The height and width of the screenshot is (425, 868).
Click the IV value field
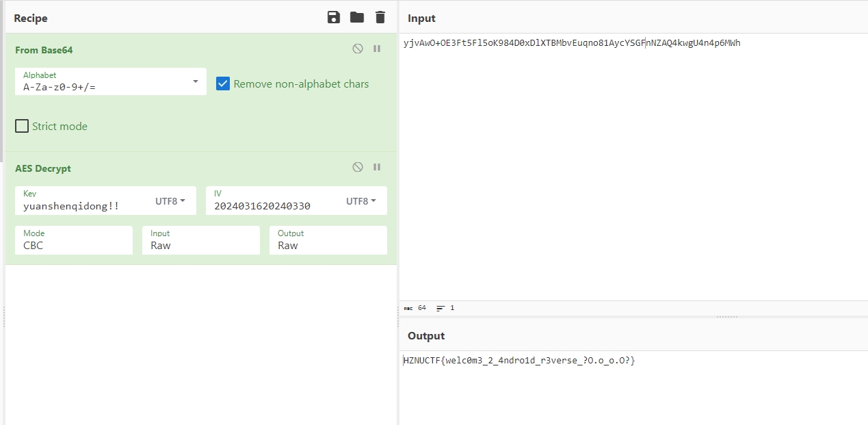[274, 205]
